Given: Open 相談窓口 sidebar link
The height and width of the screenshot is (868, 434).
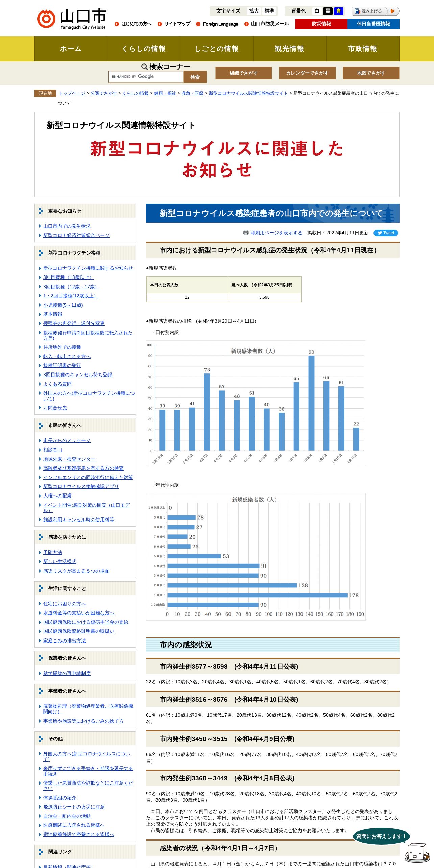Looking at the screenshot, I should 53,450.
